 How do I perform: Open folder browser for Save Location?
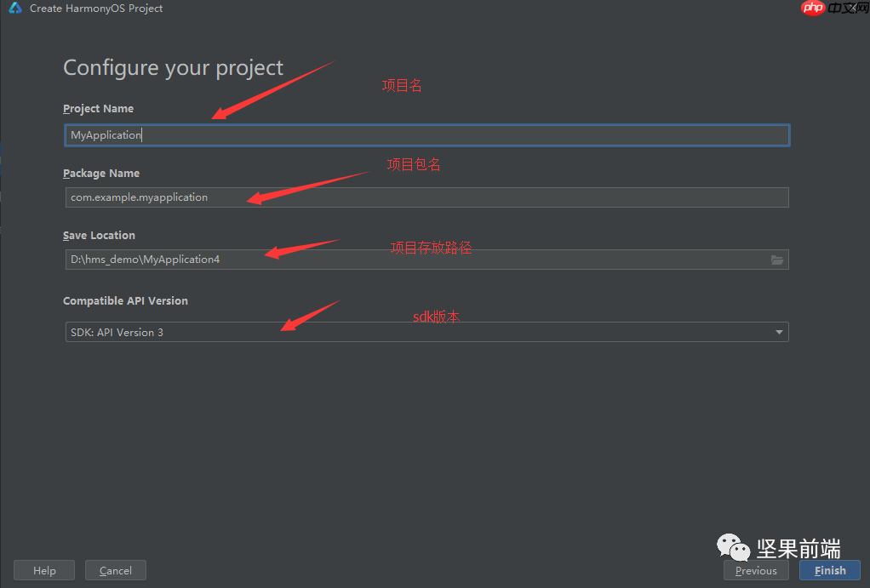(776, 260)
